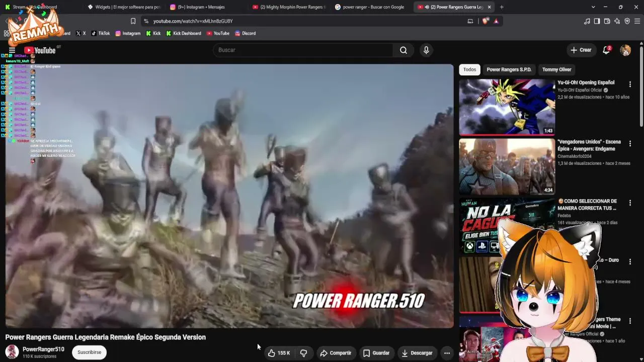The width and height of the screenshot is (644, 362).
Task: Open the X bookmark
Action: coord(80,33)
